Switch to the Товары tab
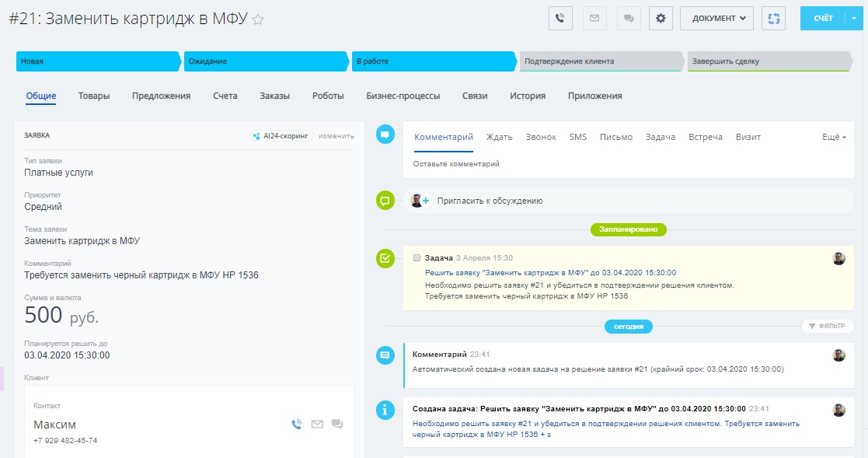This screenshot has height=458, width=868. coord(94,96)
